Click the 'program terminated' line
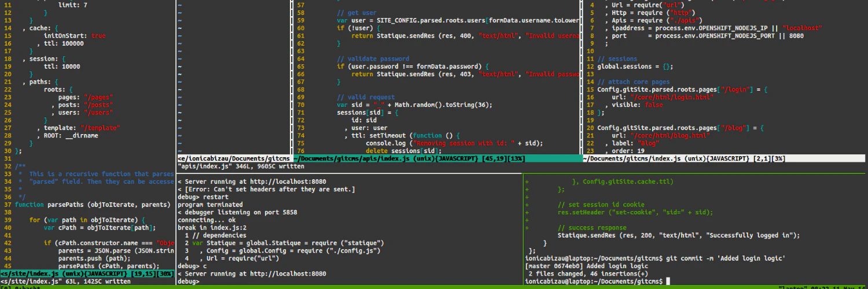 tap(210, 205)
